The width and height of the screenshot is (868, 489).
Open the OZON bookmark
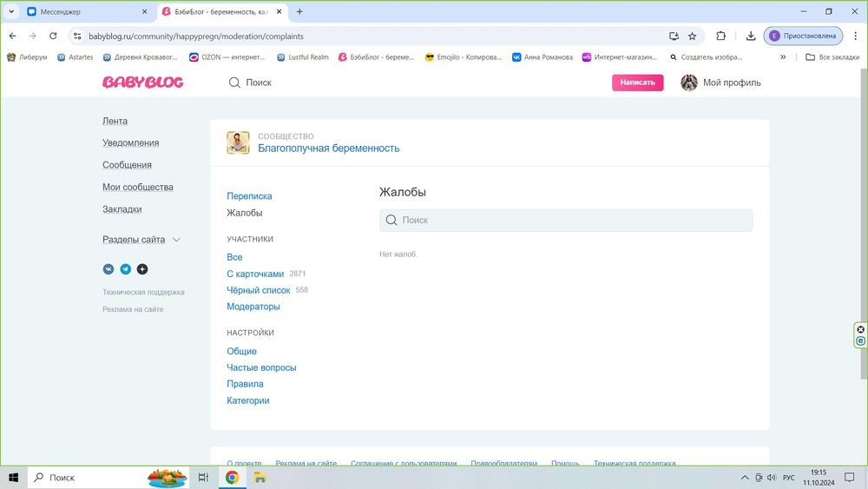(227, 57)
